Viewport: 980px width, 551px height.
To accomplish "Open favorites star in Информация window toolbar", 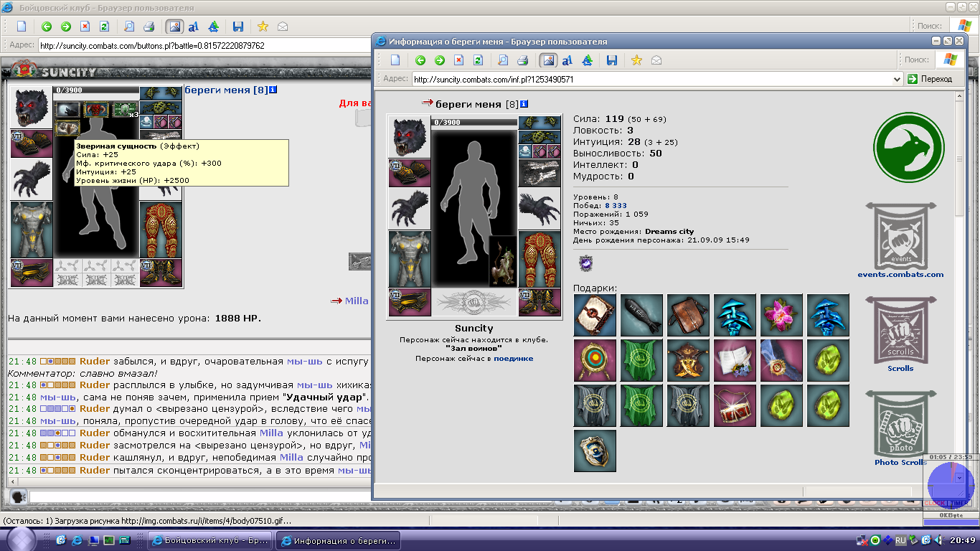I will (x=636, y=60).
